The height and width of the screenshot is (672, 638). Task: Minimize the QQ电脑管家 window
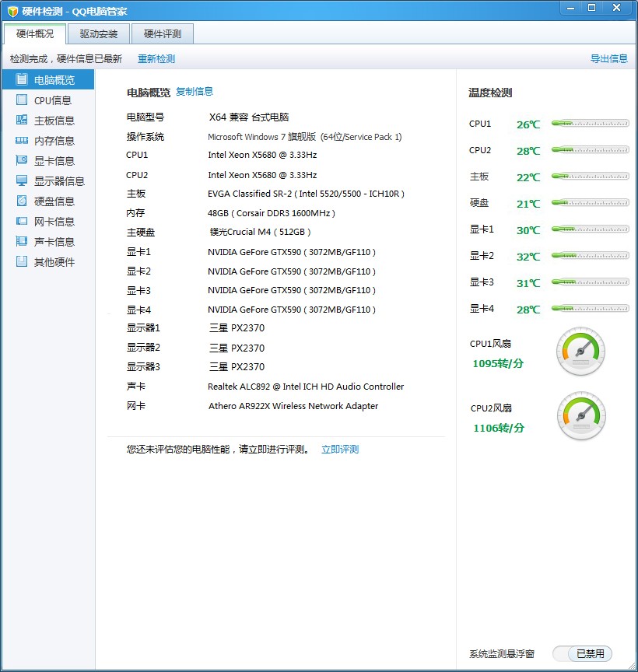tap(570, 8)
